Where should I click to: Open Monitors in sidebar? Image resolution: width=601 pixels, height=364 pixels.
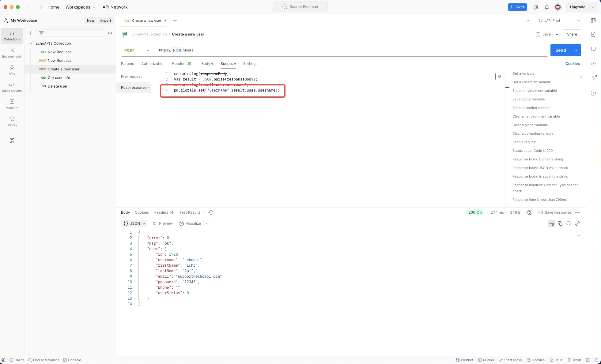tap(12, 104)
